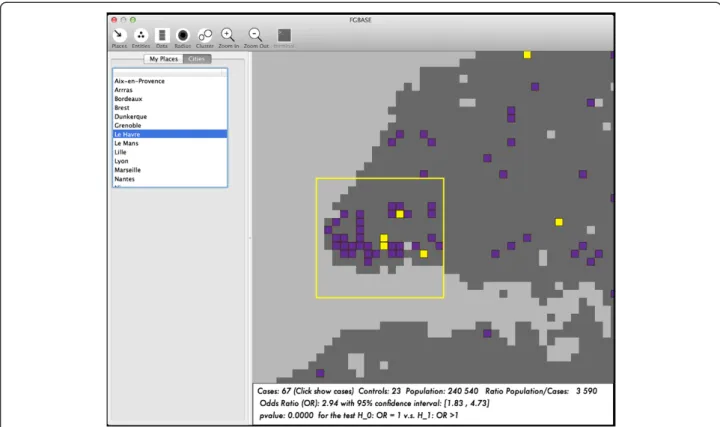720x427 pixels.
Task: Click the Controls: 23 value
Action: pyautogui.click(x=379, y=391)
